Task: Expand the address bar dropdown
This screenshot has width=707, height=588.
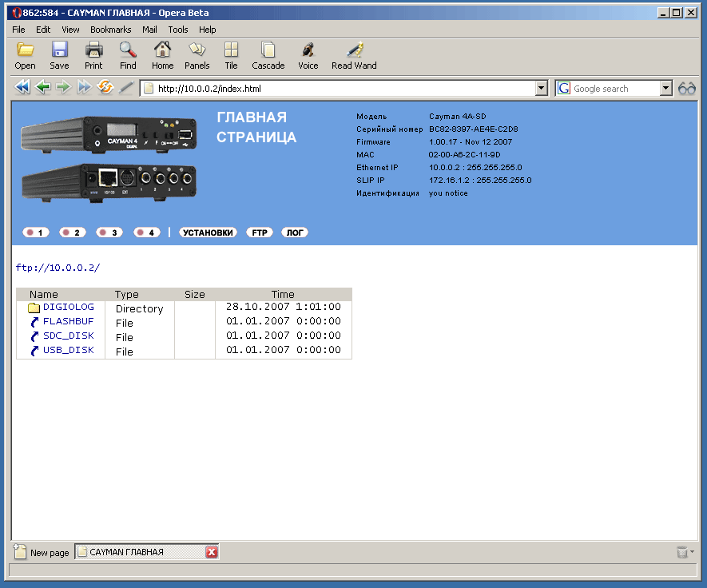Action: (x=542, y=88)
